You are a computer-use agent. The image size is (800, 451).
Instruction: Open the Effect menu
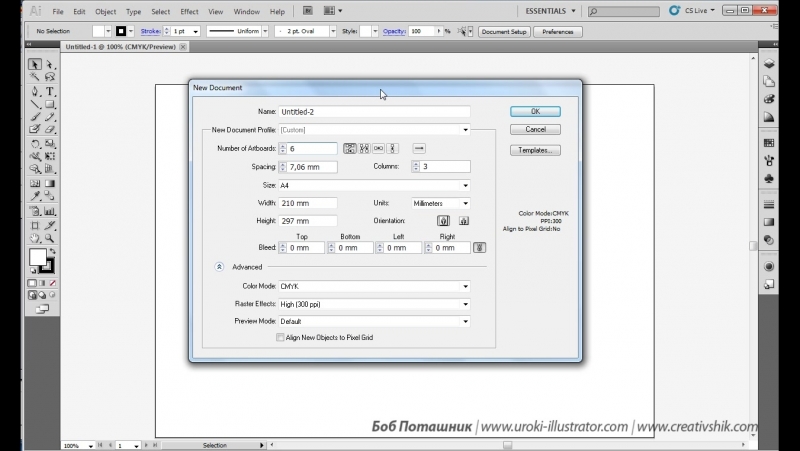[189, 12]
